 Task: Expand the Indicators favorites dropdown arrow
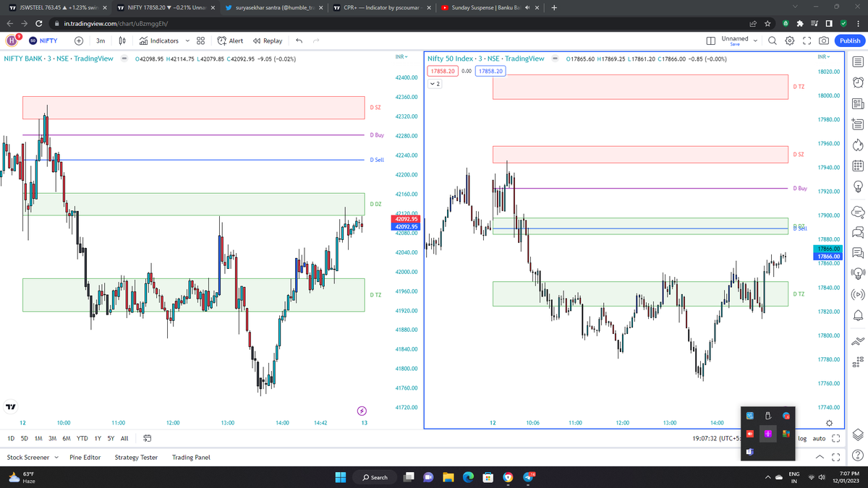point(187,40)
